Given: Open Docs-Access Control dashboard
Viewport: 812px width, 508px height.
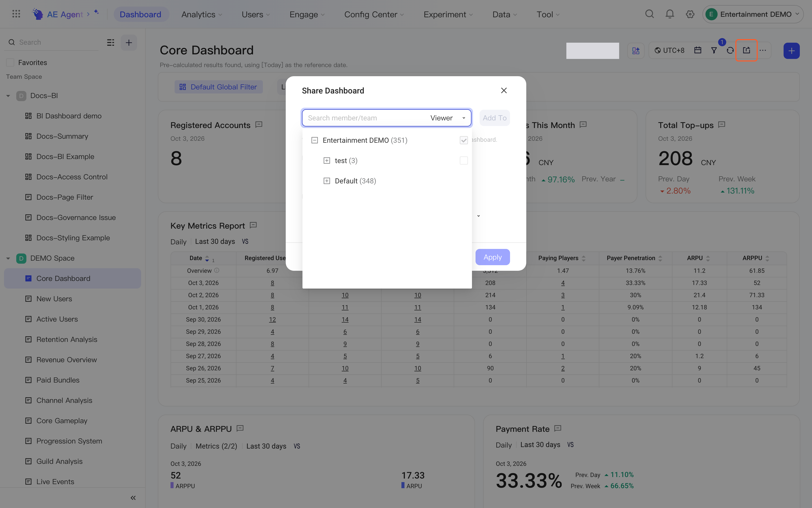Looking at the screenshot, I should coord(72,177).
